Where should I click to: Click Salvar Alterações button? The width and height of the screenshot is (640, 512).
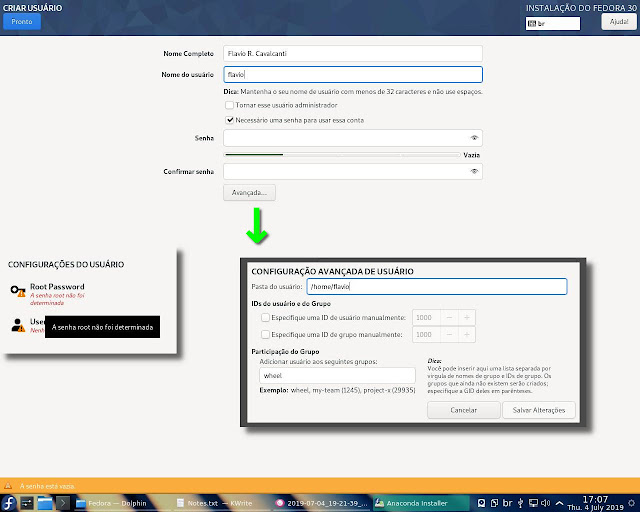coord(539,410)
